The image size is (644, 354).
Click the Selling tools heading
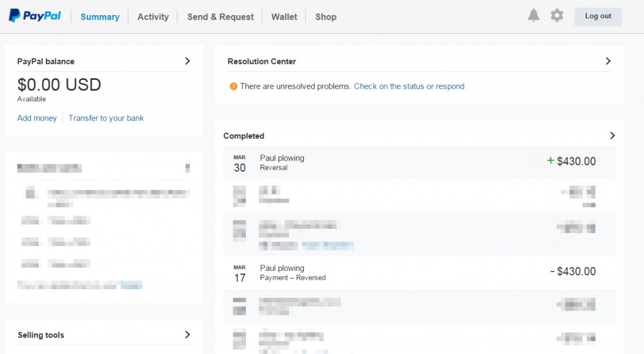pos(41,335)
